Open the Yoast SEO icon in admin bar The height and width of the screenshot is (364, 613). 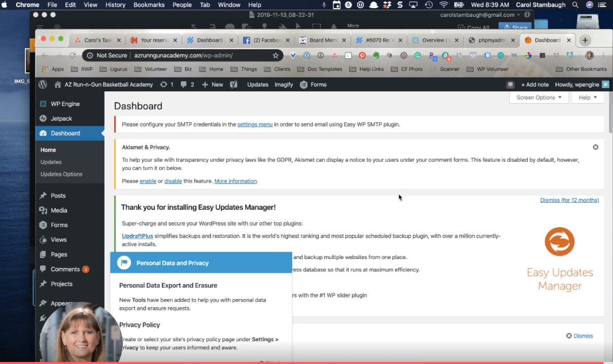pyautogui.click(x=233, y=85)
